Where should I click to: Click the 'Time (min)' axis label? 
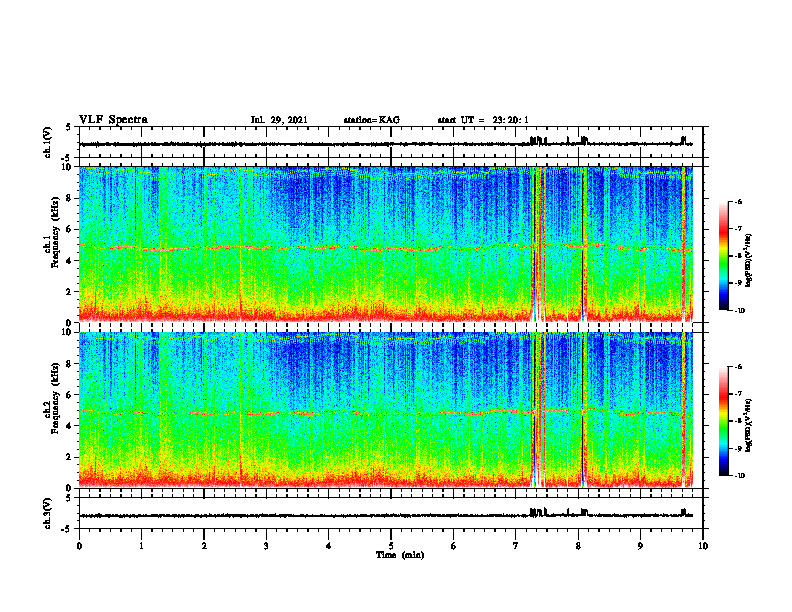pyautogui.click(x=400, y=555)
